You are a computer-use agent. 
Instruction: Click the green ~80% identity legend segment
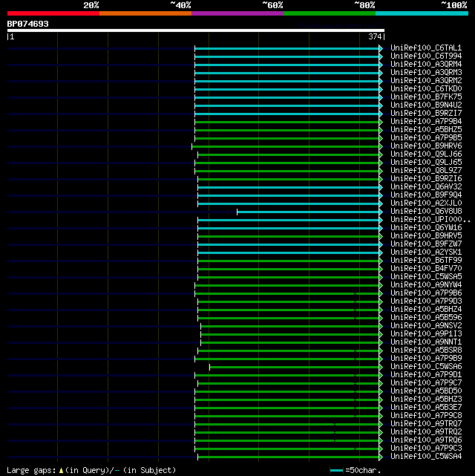(x=330, y=13)
